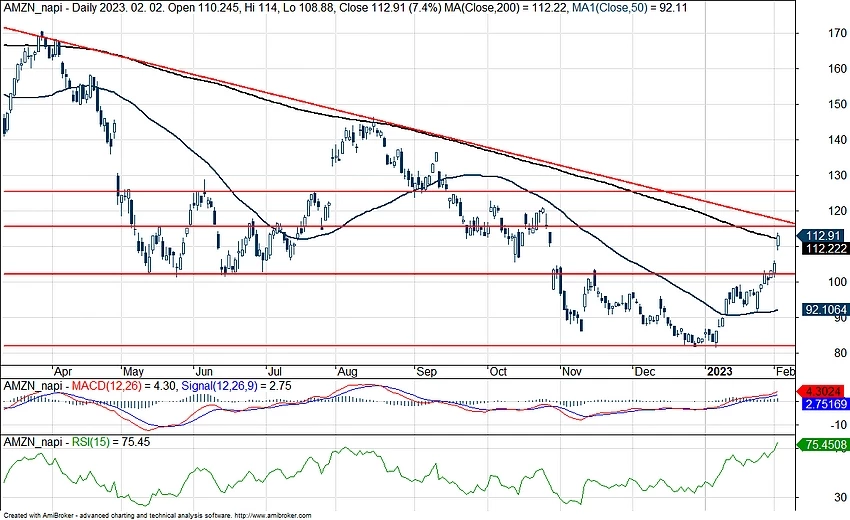Click the 100 price axis label
This screenshot has width=850, height=520.
pyautogui.click(x=837, y=282)
